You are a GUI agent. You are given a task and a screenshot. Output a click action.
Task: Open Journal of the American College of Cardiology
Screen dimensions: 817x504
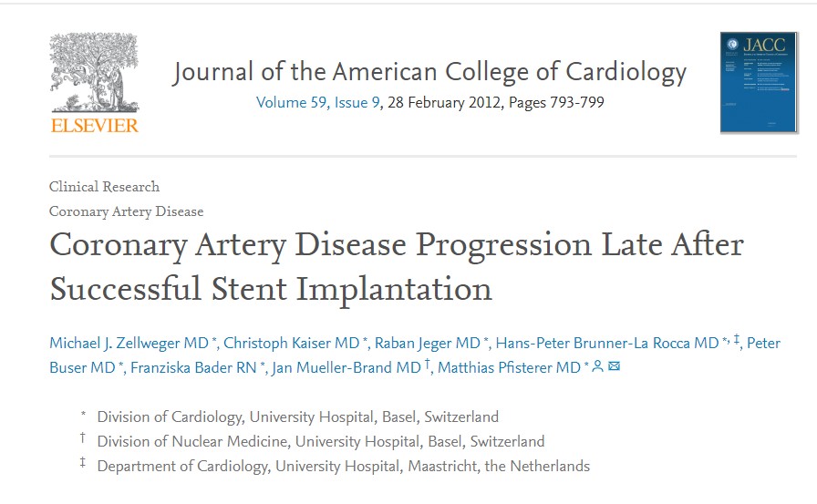click(x=429, y=72)
